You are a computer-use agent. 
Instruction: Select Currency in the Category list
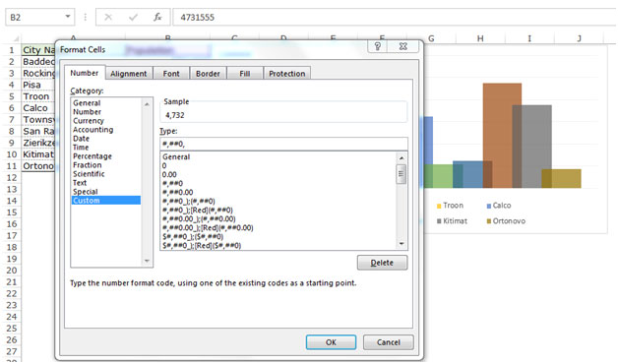click(89, 121)
